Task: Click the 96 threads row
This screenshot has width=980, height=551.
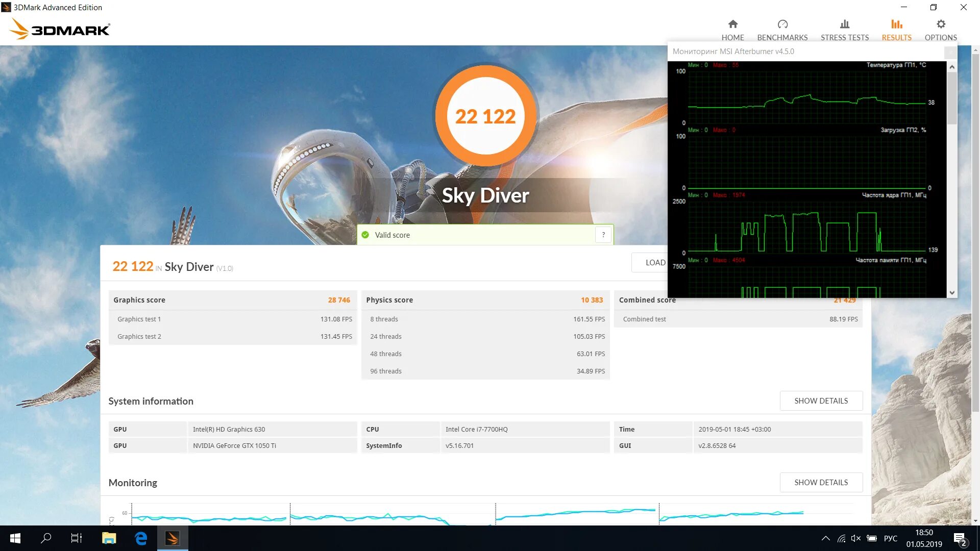Action: [485, 371]
